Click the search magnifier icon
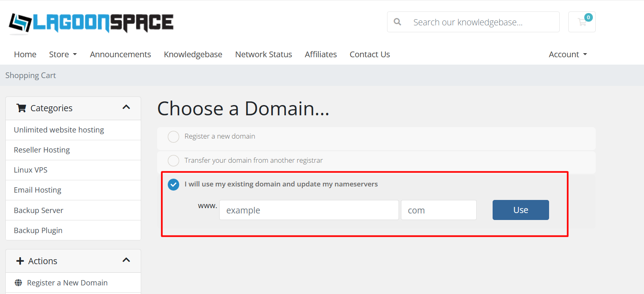The image size is (644, 294). pos(397,22)
